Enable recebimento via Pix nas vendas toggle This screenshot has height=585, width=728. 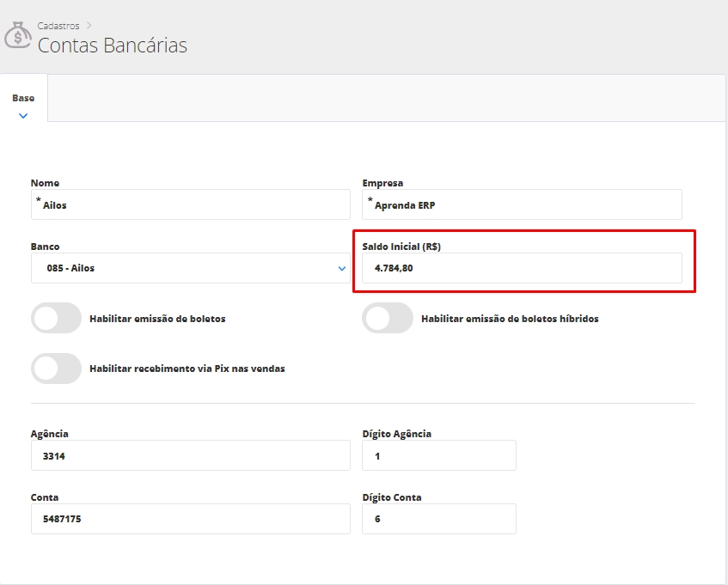point(56,369)
